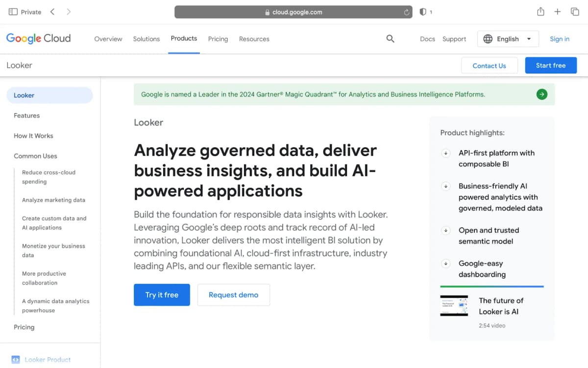
Task: Select the Products nav tab
Action: pos(184,39)
